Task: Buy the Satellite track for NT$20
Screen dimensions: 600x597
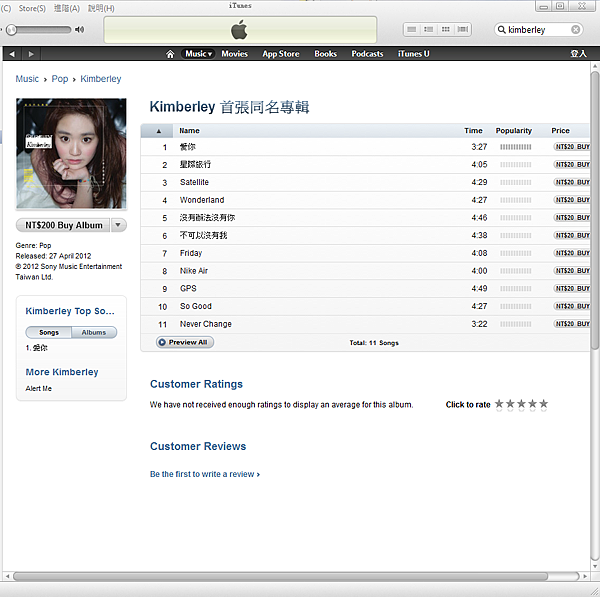Action: 572,182
